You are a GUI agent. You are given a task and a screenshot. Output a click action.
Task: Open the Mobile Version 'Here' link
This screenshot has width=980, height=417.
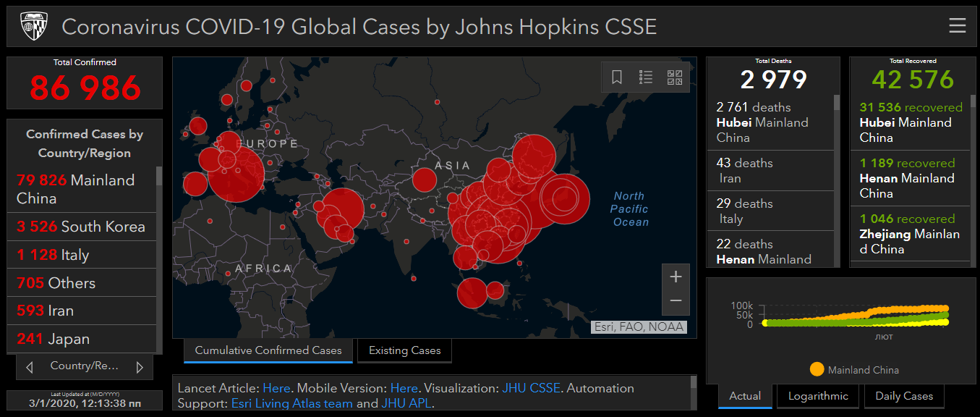[404, 388]
